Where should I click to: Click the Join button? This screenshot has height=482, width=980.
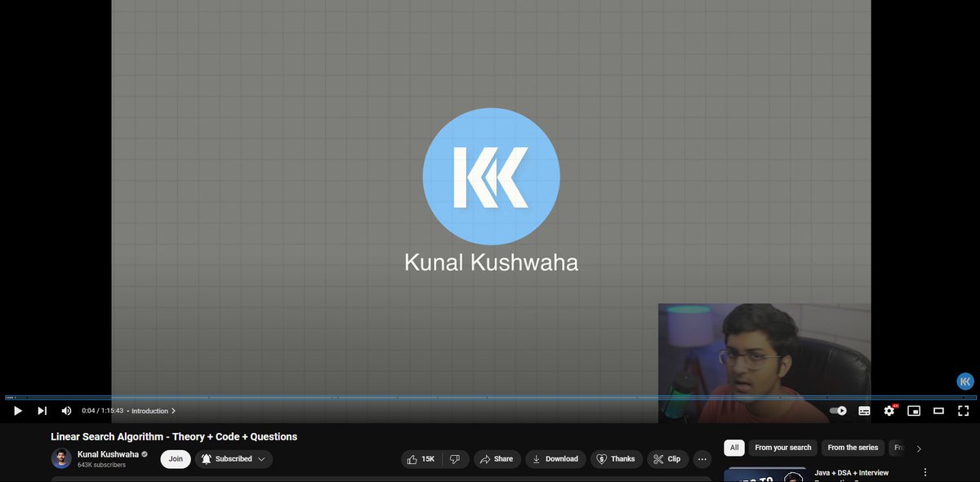click(176, 459)
